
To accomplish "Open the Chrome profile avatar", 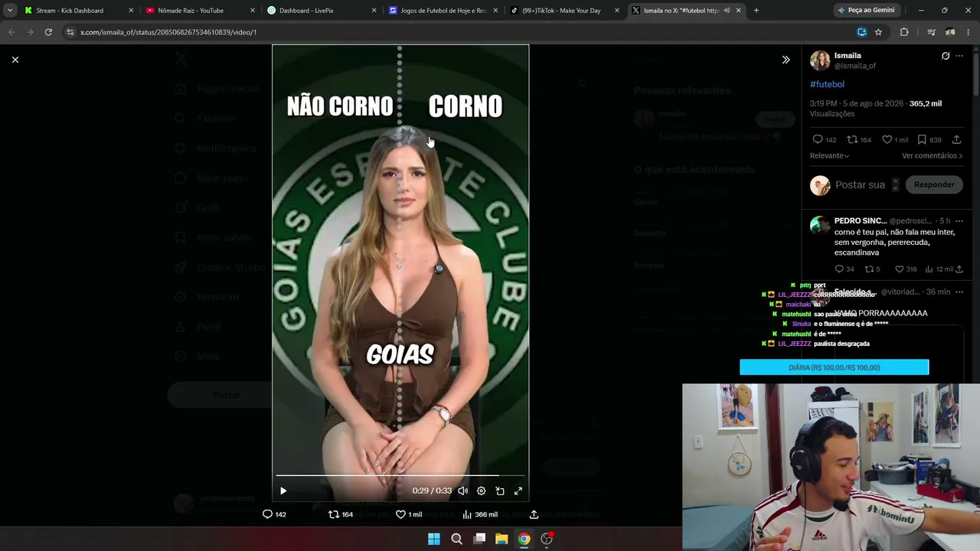I will (950, 32).
